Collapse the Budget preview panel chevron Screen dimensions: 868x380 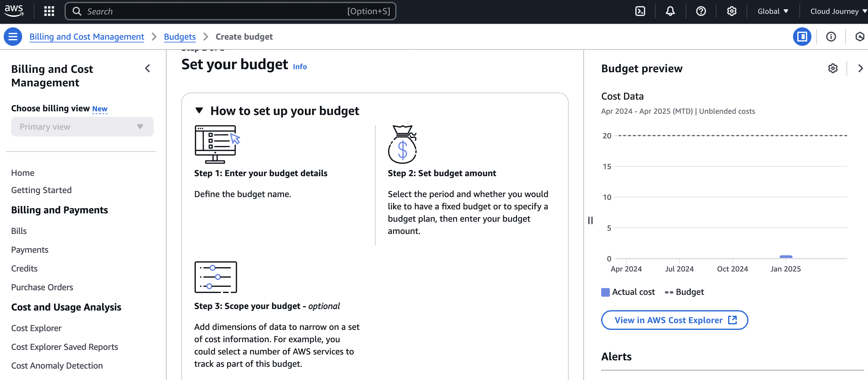tap(860, 69)
